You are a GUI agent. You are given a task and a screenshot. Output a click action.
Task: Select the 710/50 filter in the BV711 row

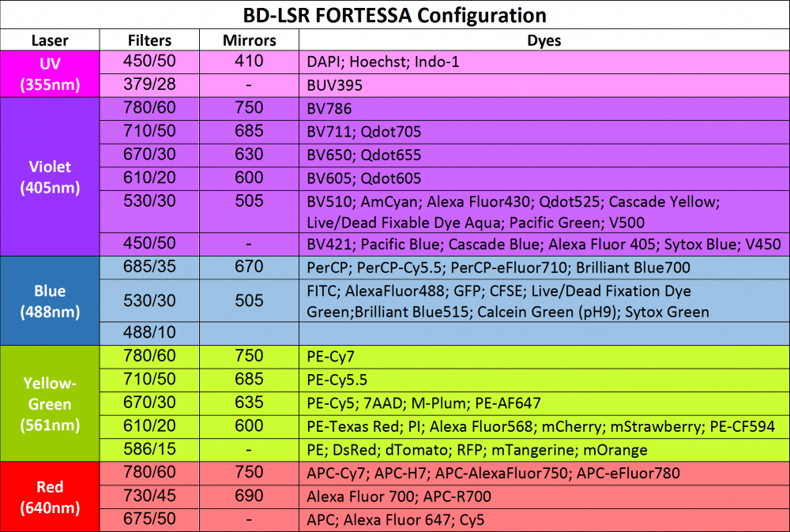149,132
